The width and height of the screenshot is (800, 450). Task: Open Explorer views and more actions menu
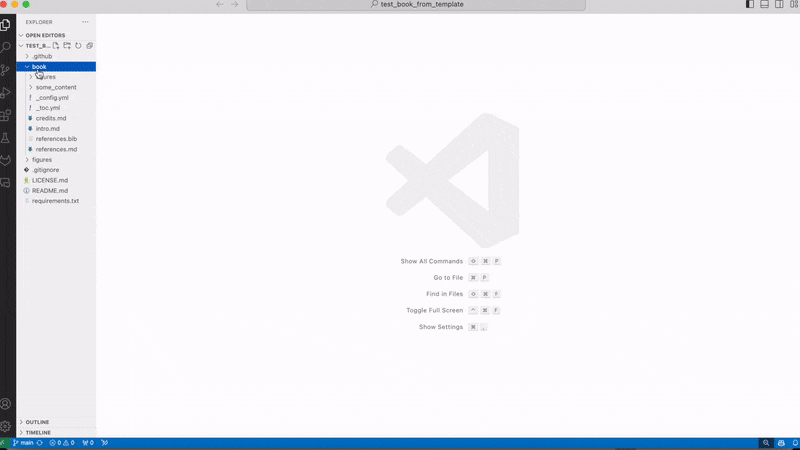coord(85,22)
